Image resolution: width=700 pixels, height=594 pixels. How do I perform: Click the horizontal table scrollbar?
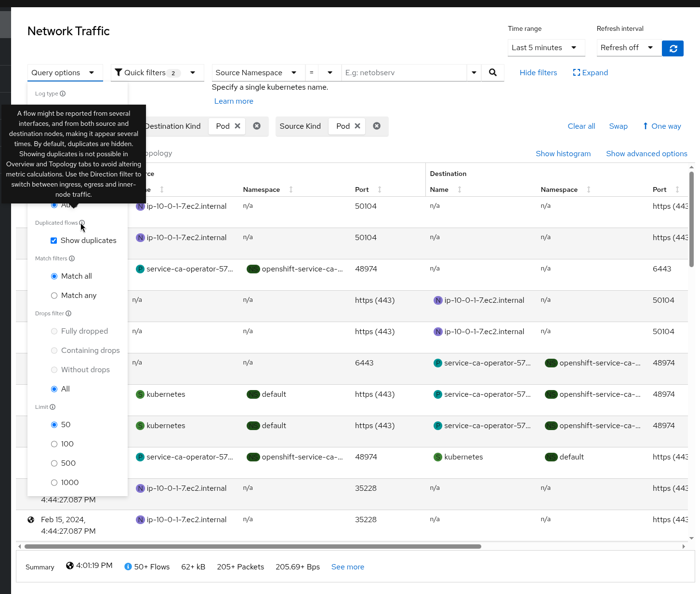253,546
